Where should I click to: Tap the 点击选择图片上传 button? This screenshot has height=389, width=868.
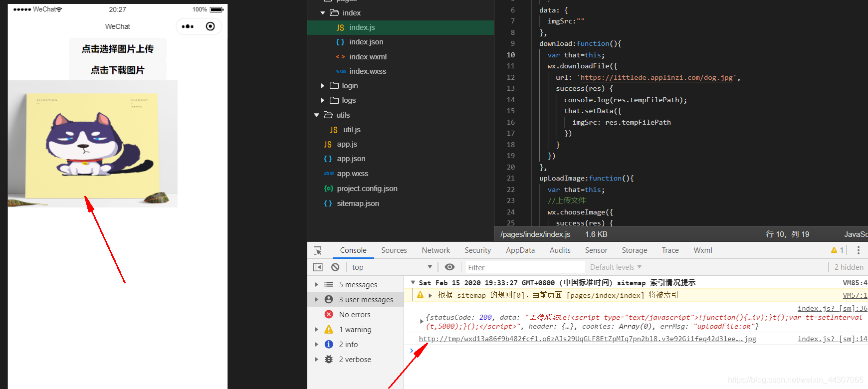[x=118, y=49]
